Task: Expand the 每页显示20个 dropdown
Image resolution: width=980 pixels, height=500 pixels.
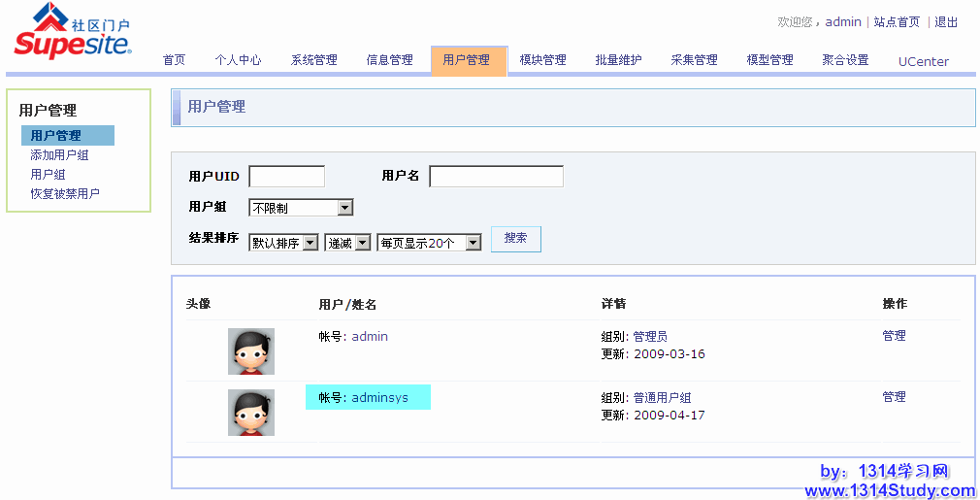Action: point(429,243)
